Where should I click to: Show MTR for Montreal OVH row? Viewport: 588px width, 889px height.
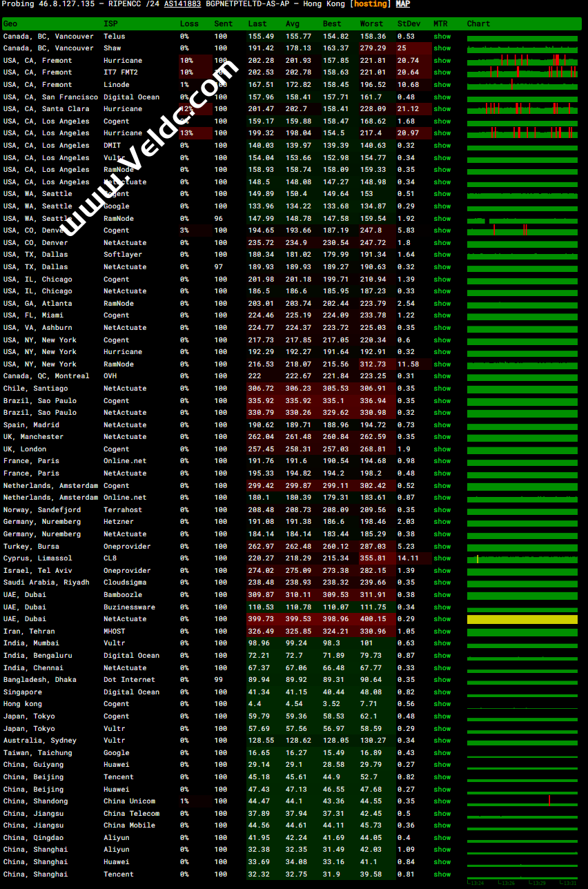(442, 376)
